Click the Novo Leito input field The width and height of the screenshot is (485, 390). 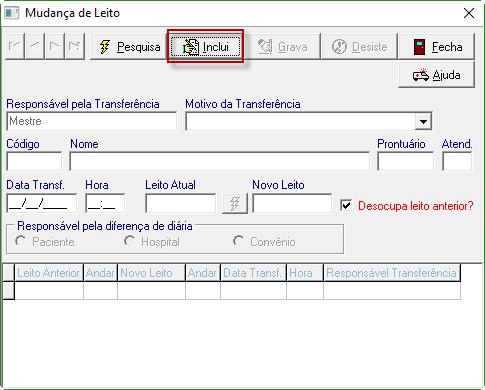(292, 203)
